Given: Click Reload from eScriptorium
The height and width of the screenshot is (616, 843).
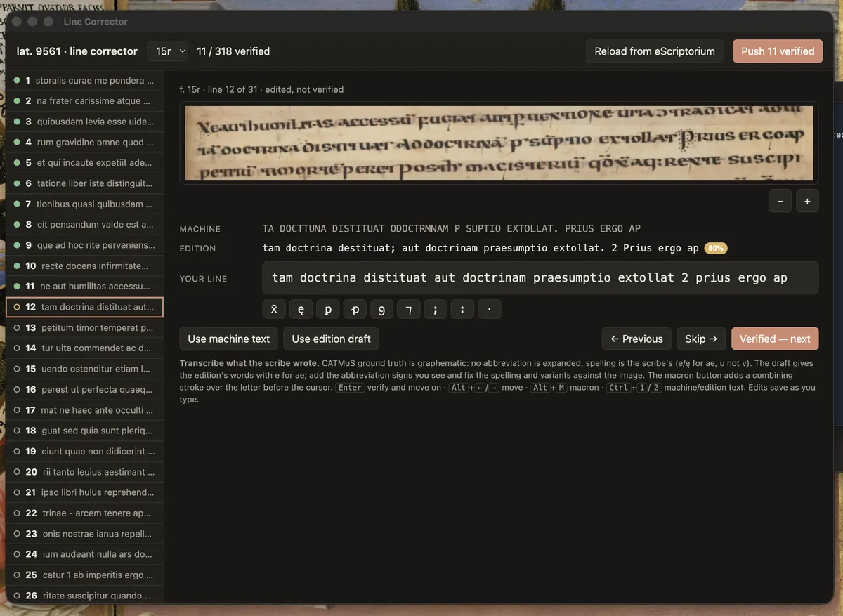Looking at the screenshot, I should click(655, 51).
